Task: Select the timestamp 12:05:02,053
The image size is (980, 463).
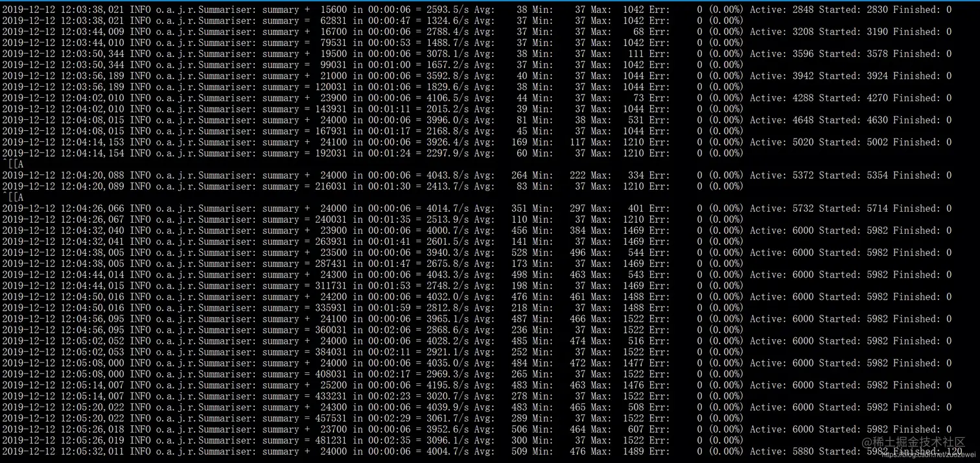Action: pyautogui.click(x=93, y=352)
